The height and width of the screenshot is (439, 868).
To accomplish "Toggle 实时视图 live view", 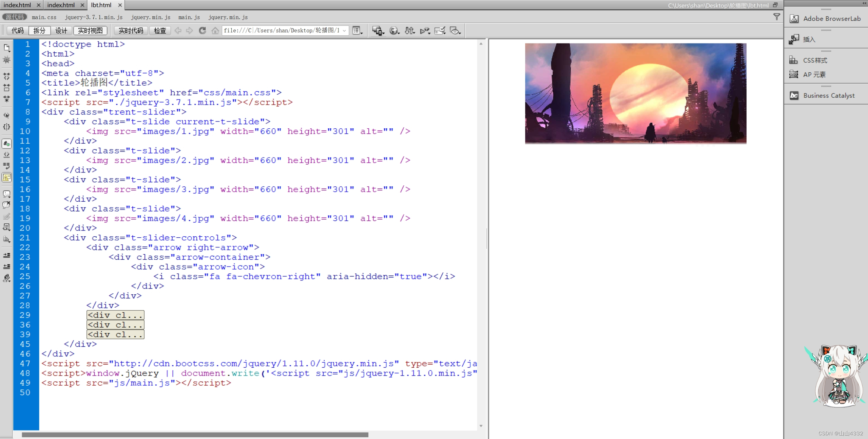I will [x=90, y=31].
